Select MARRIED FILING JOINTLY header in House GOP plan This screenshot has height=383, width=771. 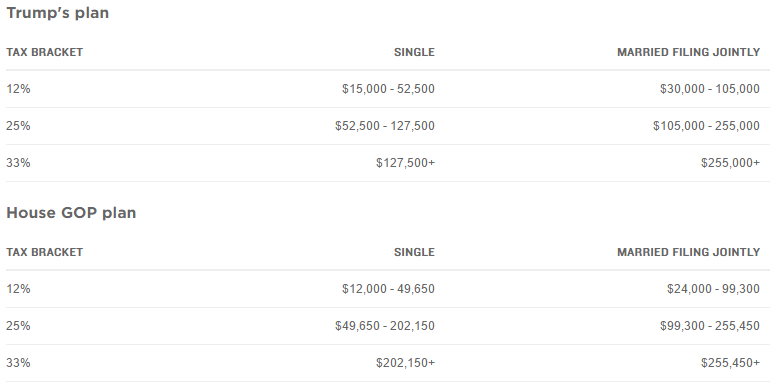[x=688, y=252]
